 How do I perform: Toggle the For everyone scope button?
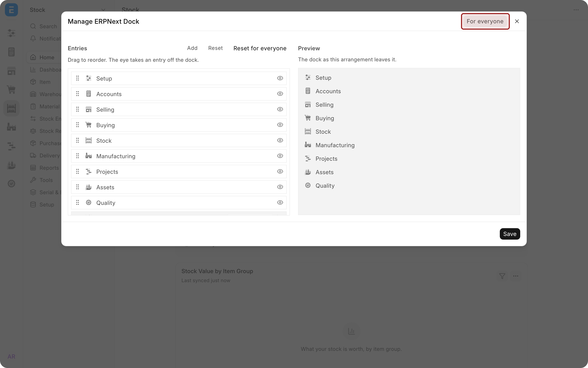[x=485, y=21]
